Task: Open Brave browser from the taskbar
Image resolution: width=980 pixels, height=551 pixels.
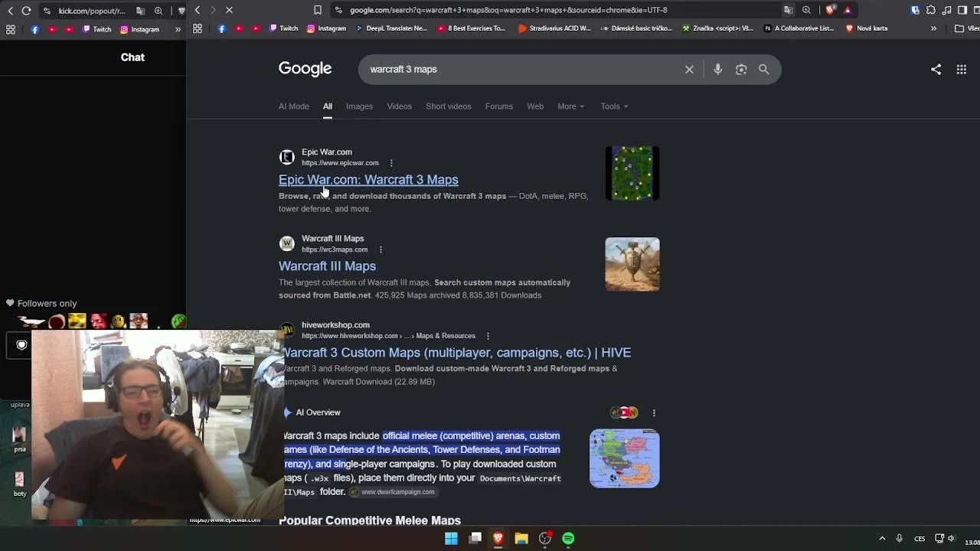Action: pyautogui.click(x=498, y=539)
